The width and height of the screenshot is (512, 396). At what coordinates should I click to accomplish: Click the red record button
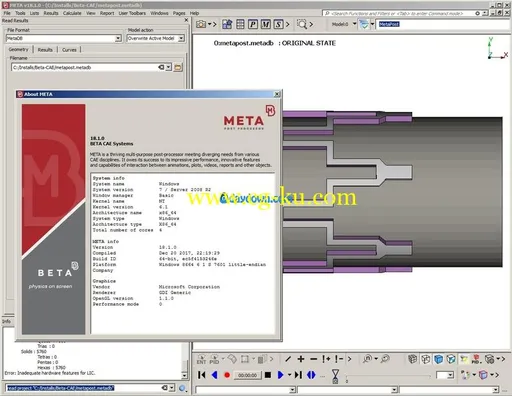(227, 375)
